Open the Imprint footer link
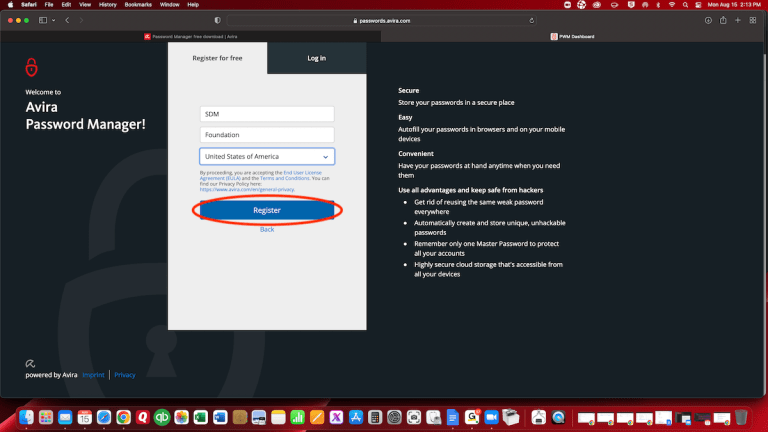The width and height of the screenshot is (768, 432). tap(93, 375)
